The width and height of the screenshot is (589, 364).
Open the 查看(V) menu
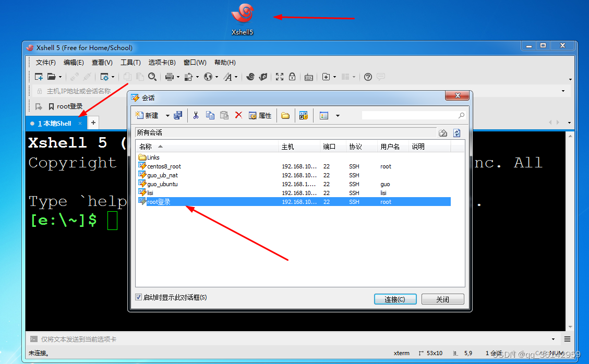(102, 63)
